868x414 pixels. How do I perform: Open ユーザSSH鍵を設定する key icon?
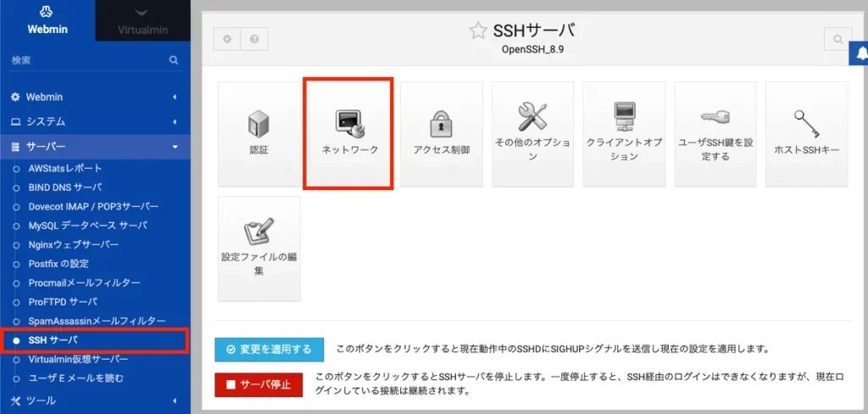tap(715, 133)
